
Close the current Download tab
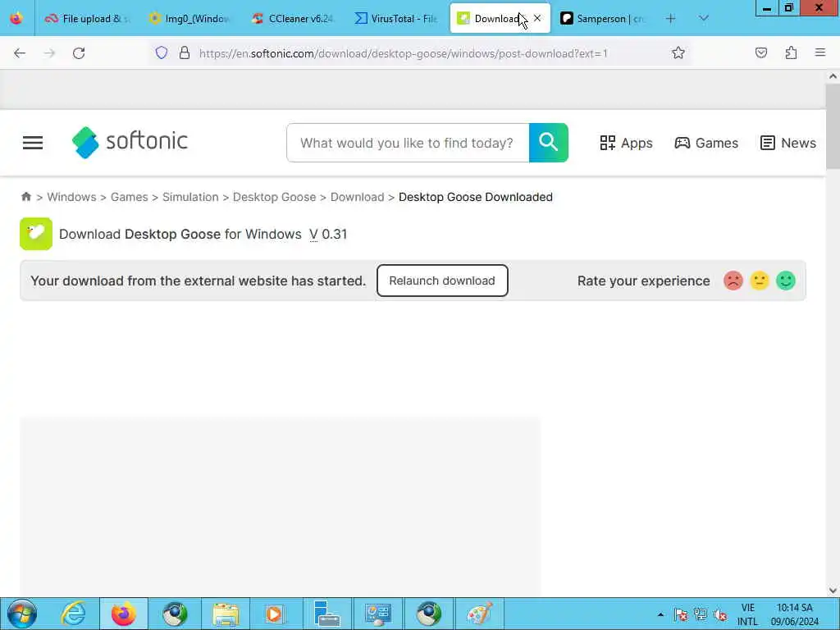[x=537, y=18]
